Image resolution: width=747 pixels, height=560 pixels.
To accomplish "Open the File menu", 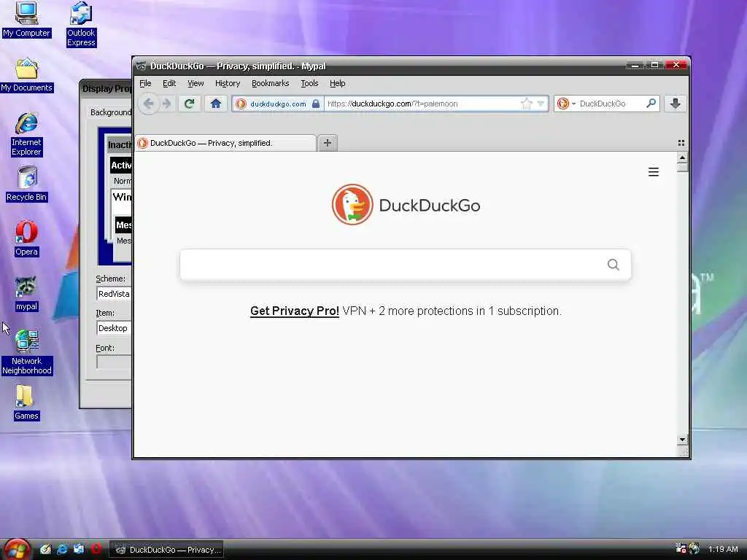I will (x=145, y=83).
